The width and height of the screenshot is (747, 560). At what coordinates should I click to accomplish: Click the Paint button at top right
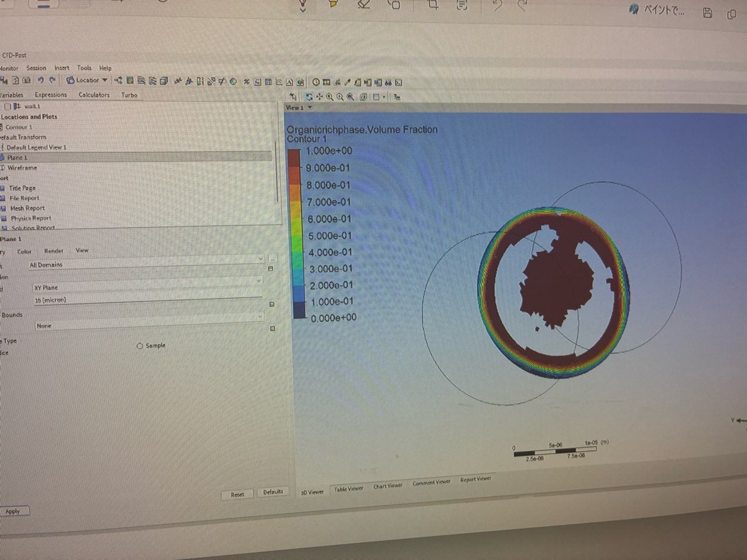point(657,10)
